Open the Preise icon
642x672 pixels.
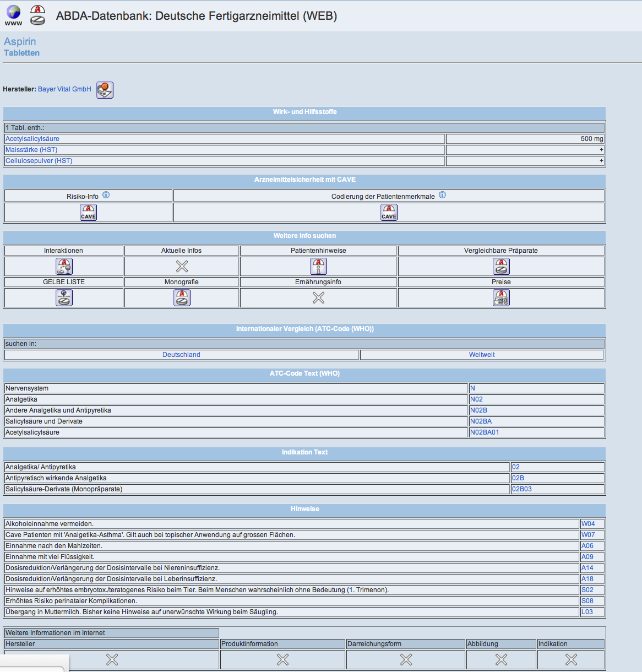pyautogui.click(x=501, y=298)
